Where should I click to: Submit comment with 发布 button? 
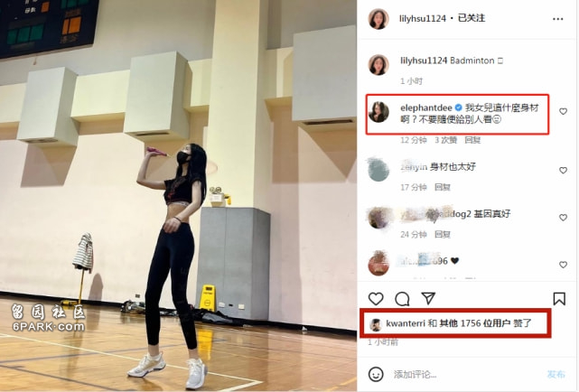(x=556, y=374)
